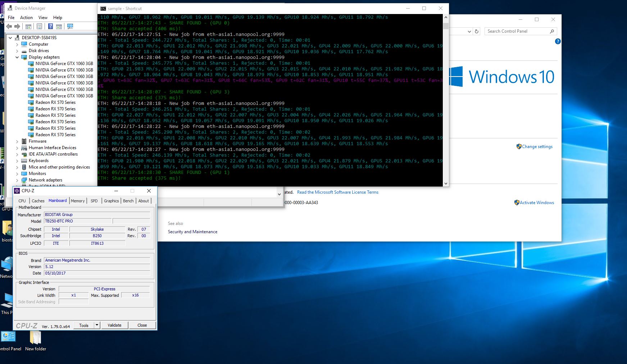This screenshot has width=627, height=364.
Task: Collapse the Display adapters node arrow
Action: point(17,57)
